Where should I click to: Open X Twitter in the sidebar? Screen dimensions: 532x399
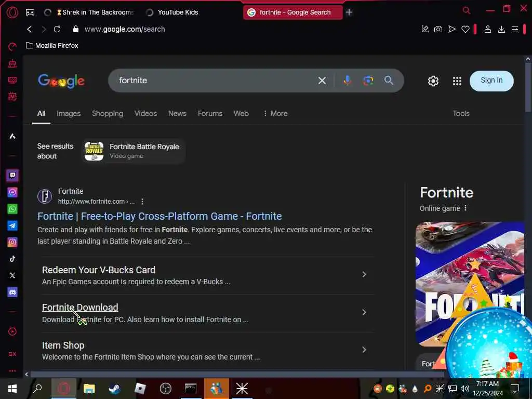[x=12, y=275]
